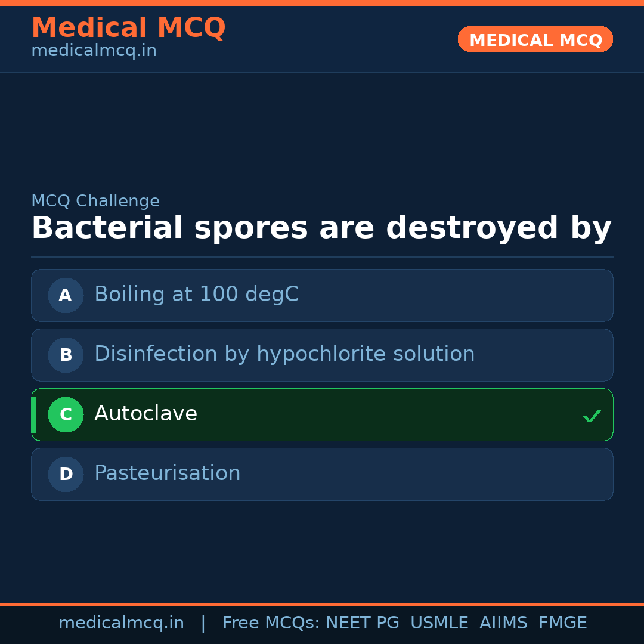The width and height of the screenshot is (644, 644).
Task: Open medicalmcq.in link in the footer
Action: tap(121, 623)
